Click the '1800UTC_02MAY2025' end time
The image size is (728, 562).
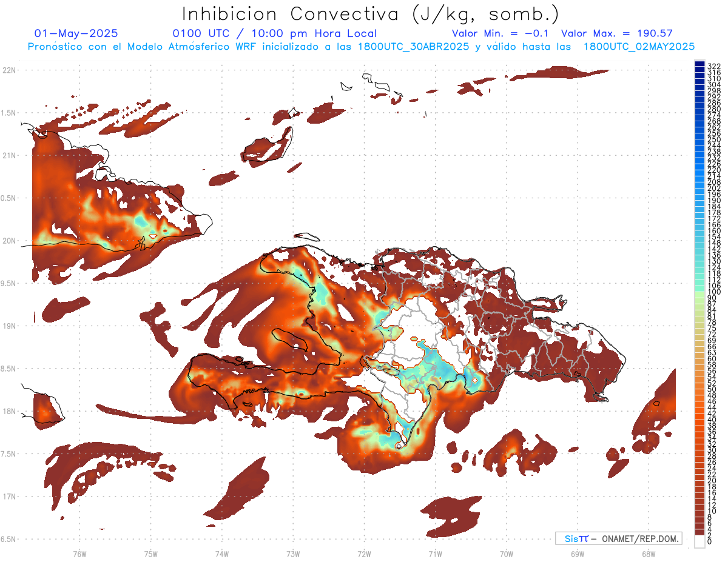639,46
